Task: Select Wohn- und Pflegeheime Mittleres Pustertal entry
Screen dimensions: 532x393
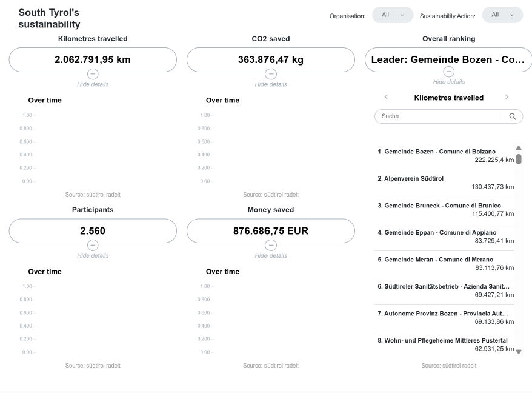Action: [444, 344]
